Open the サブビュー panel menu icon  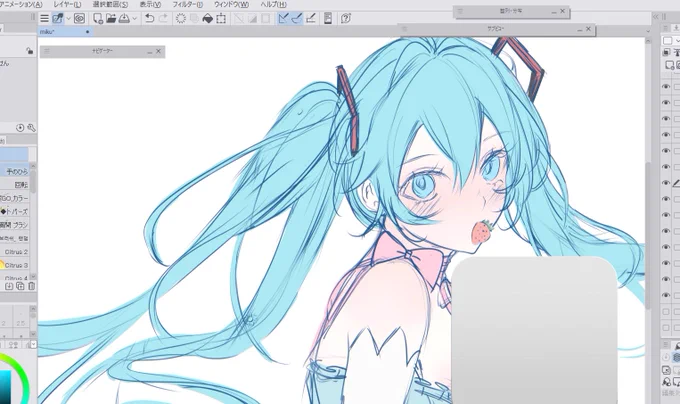[405, 29]
